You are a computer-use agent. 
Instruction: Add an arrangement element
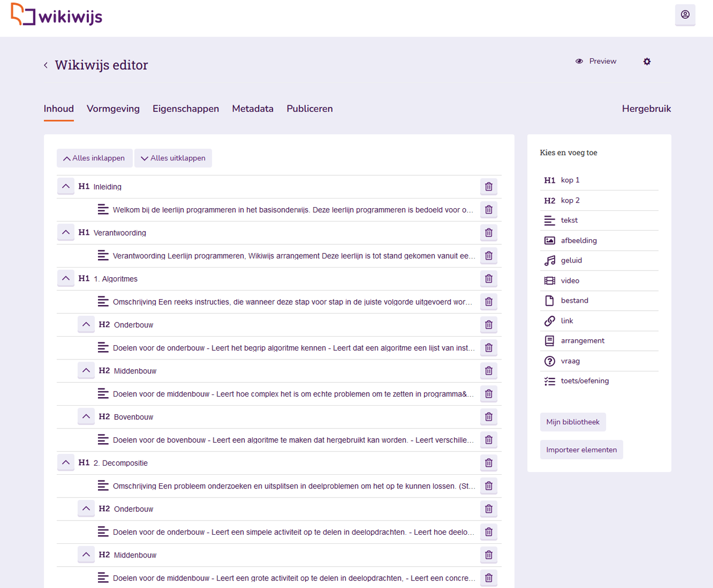pos(582,341)
